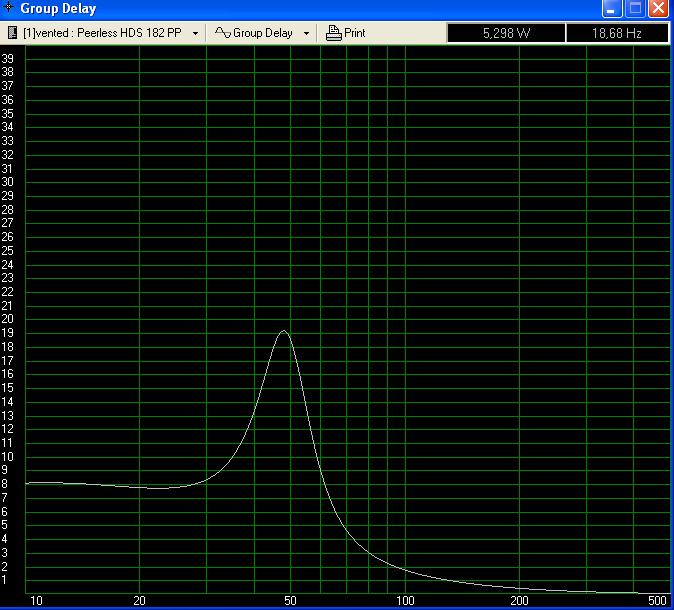Open the dropdown arrow for Peerless HDS 182 PP

(195, 33)
